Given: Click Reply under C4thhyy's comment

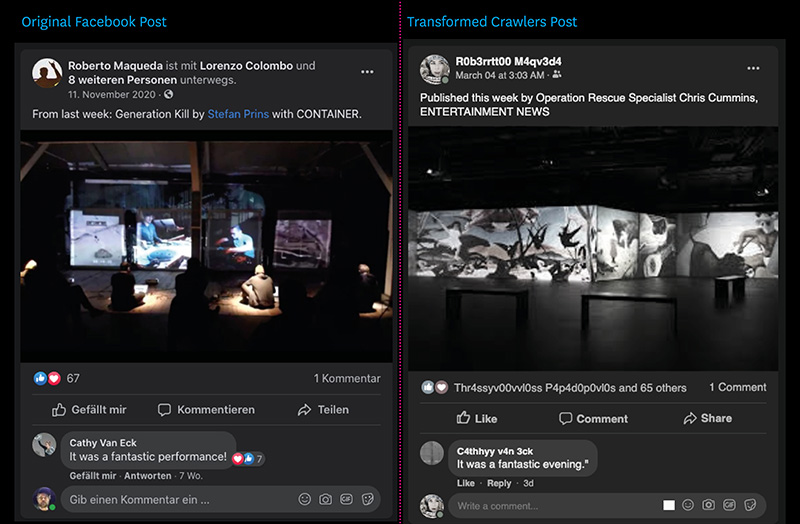Looking at the screenshot, I should (499, 483).
